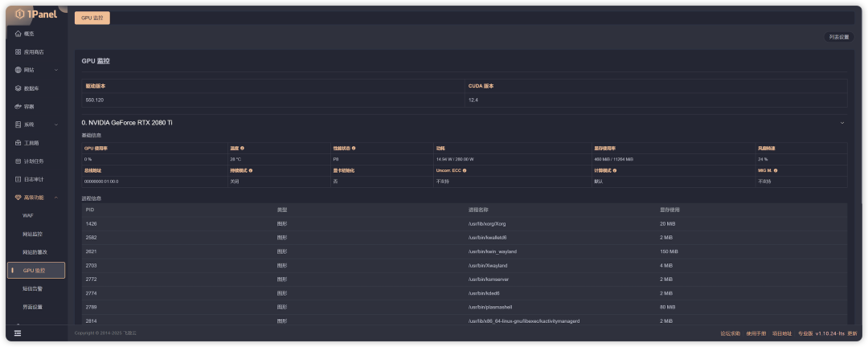Click the 1Panel logo
This screenshot has height=347, width=868.
[x=36, y=14]
